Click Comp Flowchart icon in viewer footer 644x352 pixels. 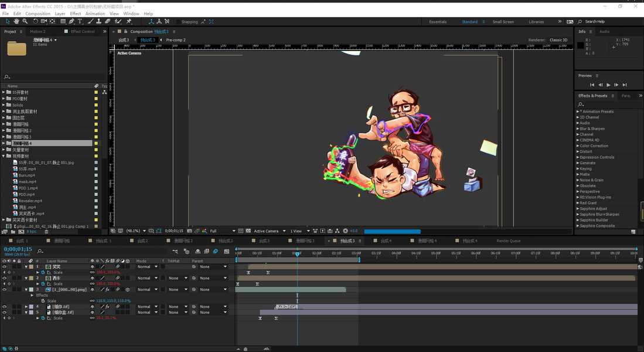(x=338, y=231)
